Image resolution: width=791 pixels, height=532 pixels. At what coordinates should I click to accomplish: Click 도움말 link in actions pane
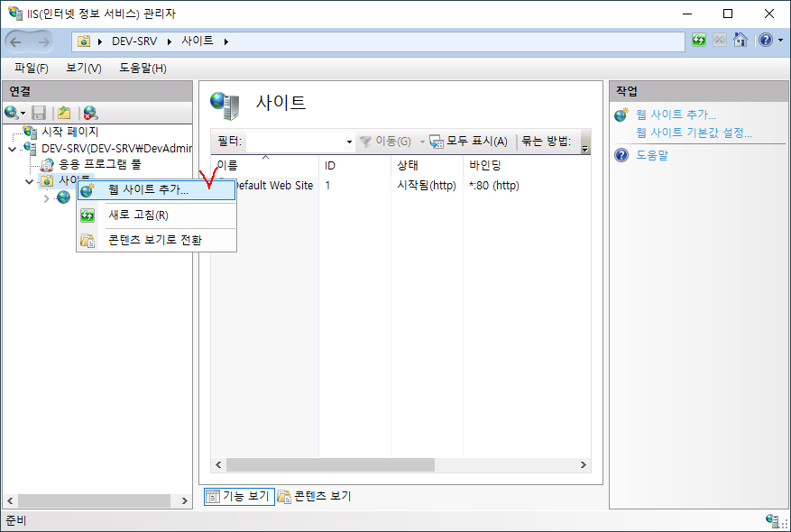tap(652, 155)
